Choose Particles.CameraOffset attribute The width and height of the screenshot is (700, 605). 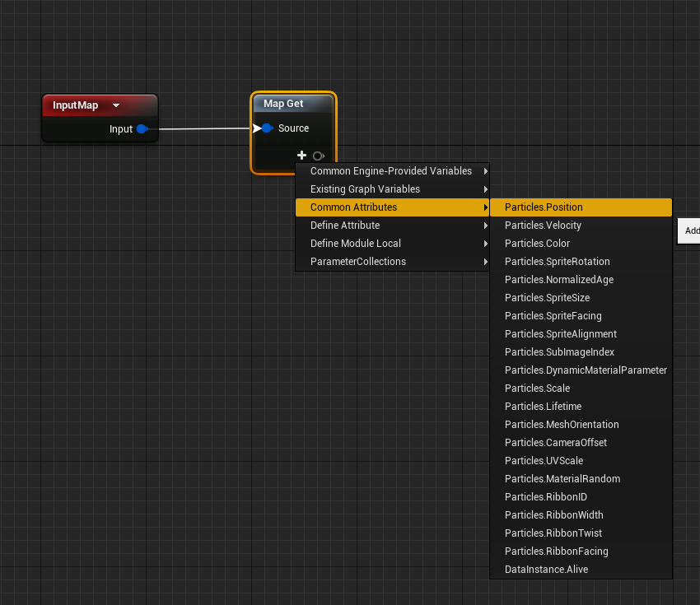581,443
